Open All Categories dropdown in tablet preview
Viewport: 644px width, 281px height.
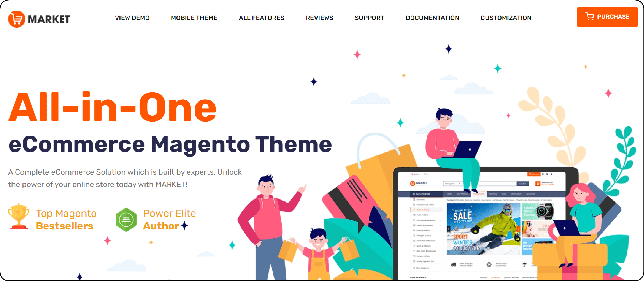tap(453, 184)
